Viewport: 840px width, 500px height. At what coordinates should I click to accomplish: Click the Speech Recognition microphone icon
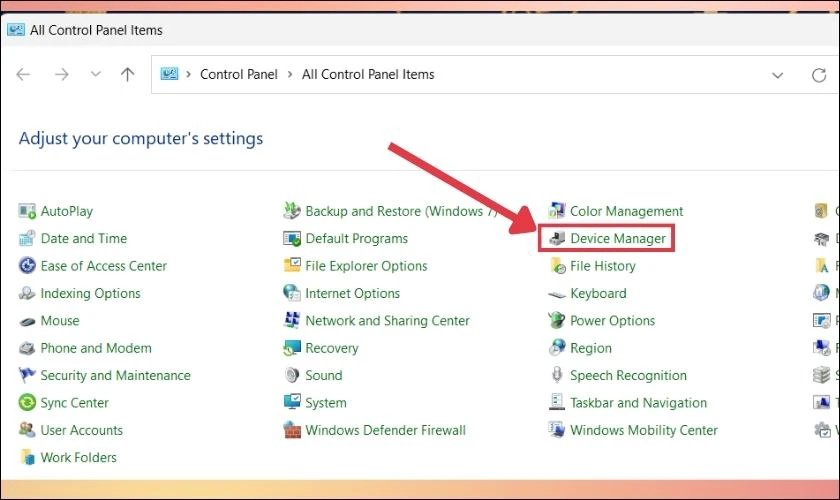[557, 375]
